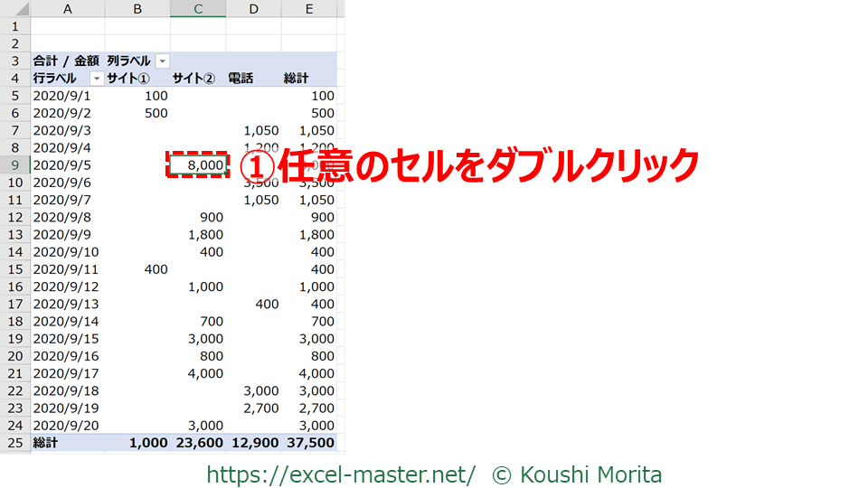Select the highlighted cell containing 8,000
868x488 pixels.
click(x=198, y=165)
